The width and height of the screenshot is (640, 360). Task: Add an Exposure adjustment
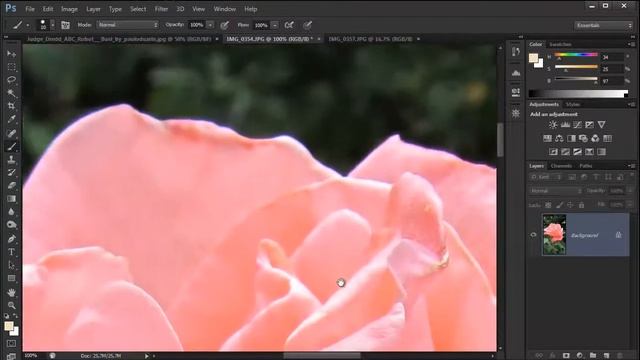click(589, 124)
